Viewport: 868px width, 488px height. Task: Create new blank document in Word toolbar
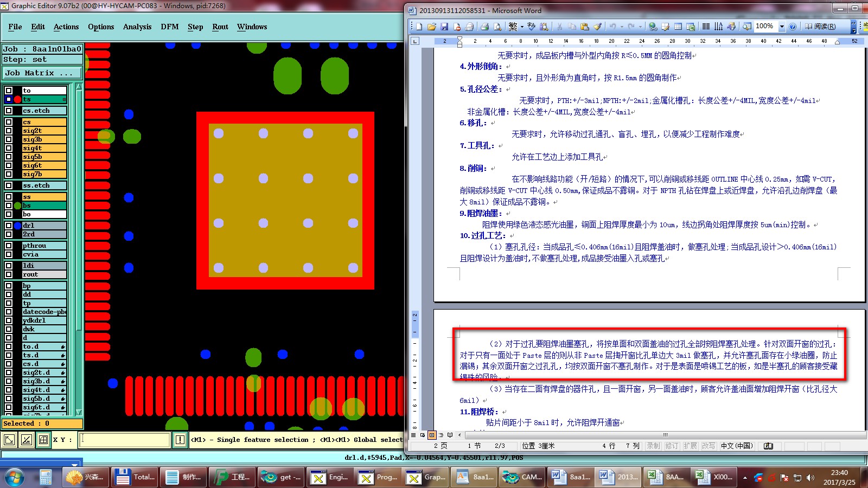tap(419, 26)
